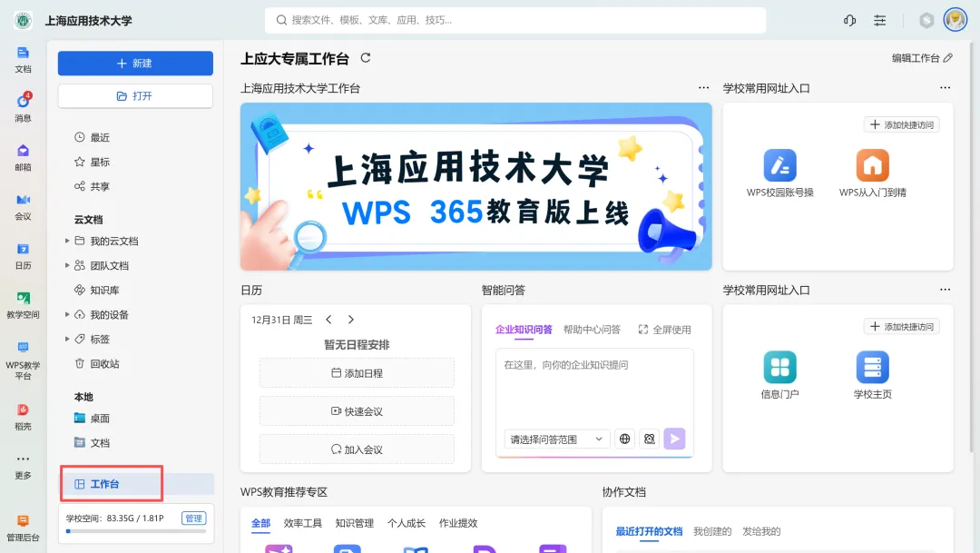Open WPS从入门到精 shortcut
The image size is (980, 553).
pos(873,173)
